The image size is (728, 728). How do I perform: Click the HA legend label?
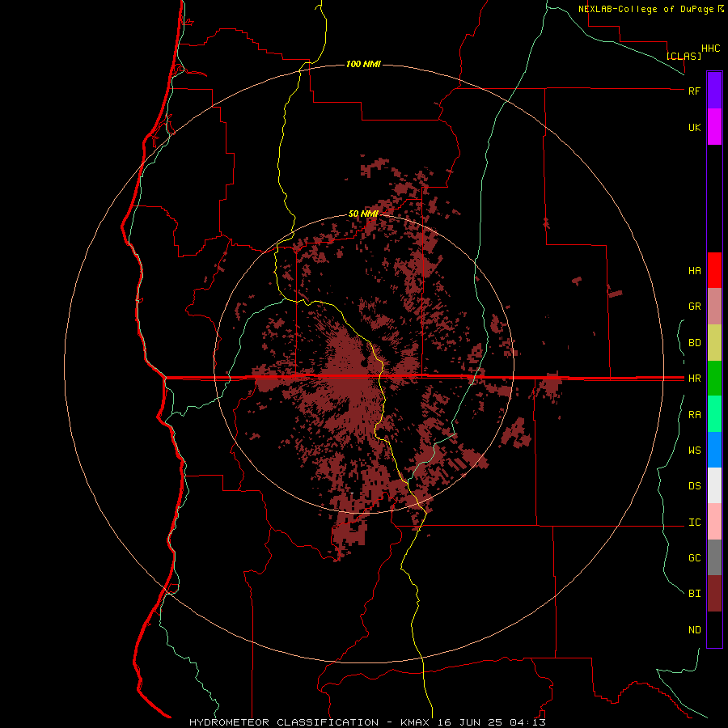(x=694, y=271)
